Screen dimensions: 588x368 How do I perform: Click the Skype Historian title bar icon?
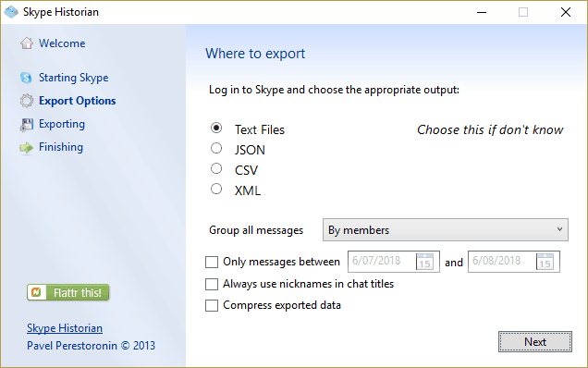(11, 12)
